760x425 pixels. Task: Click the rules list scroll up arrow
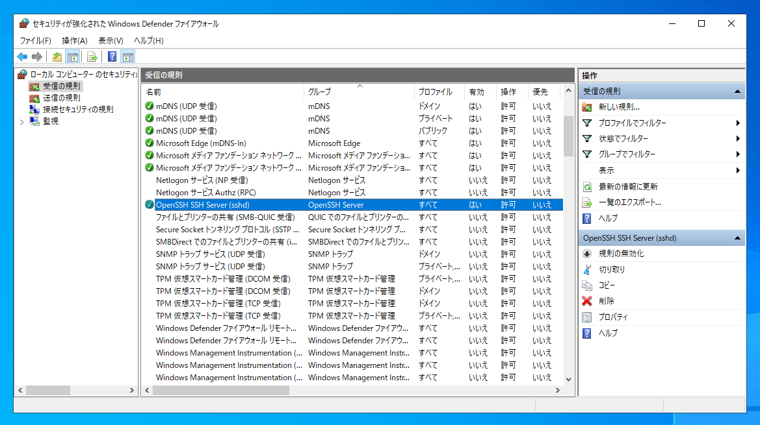(568, 91)
